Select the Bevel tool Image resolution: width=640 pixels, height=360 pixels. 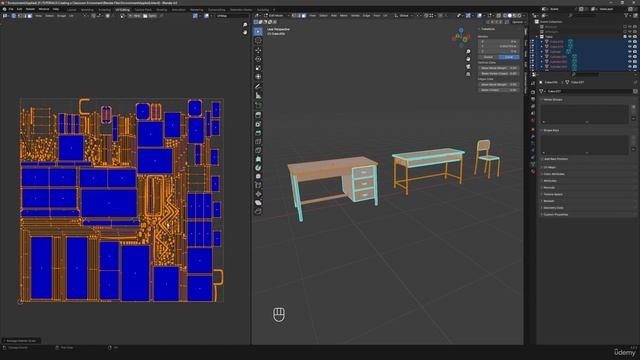pos(258,133)
